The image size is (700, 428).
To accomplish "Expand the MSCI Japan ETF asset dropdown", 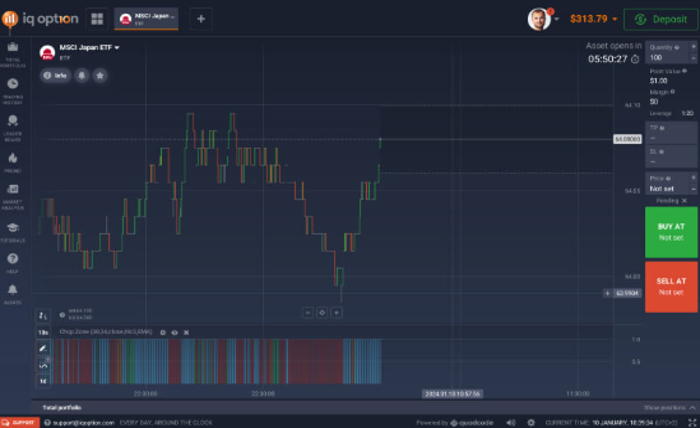I will tap(117, 47).
